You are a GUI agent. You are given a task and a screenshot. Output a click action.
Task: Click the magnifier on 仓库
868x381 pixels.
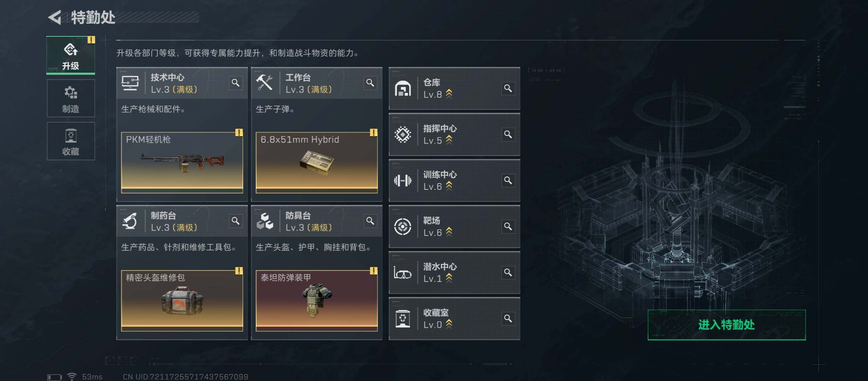pos(508,88)
